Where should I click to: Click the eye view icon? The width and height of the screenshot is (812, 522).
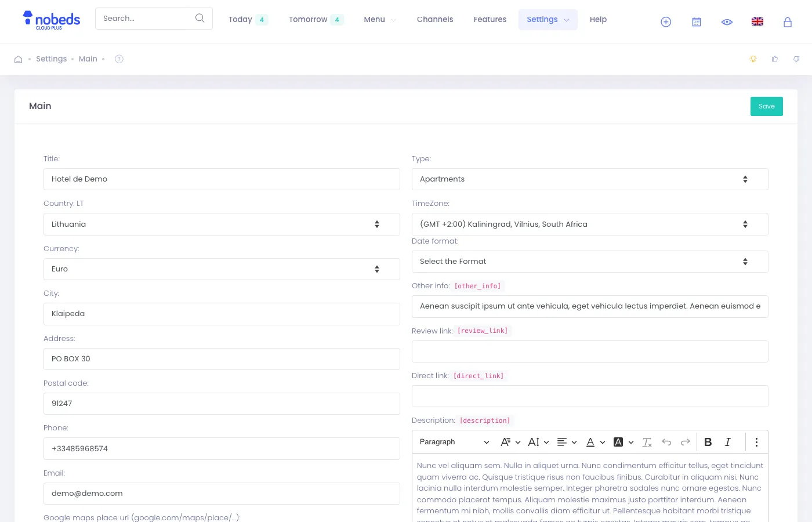click(727, 22)
